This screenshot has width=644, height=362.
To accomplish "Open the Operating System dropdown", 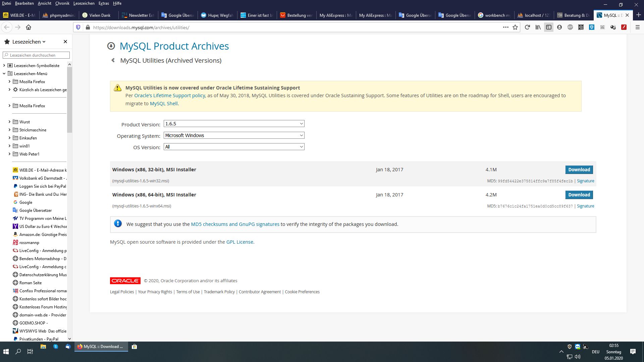I will tap(234, 135).
